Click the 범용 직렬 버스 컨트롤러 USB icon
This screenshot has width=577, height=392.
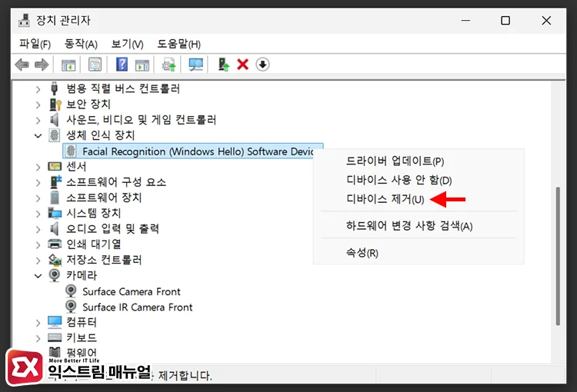click(55, 88)
